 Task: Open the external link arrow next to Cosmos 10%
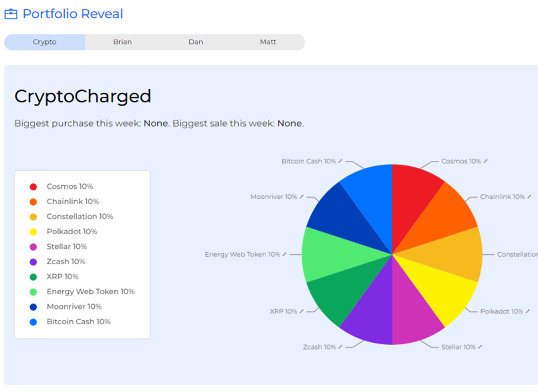[x=485, y=161]
